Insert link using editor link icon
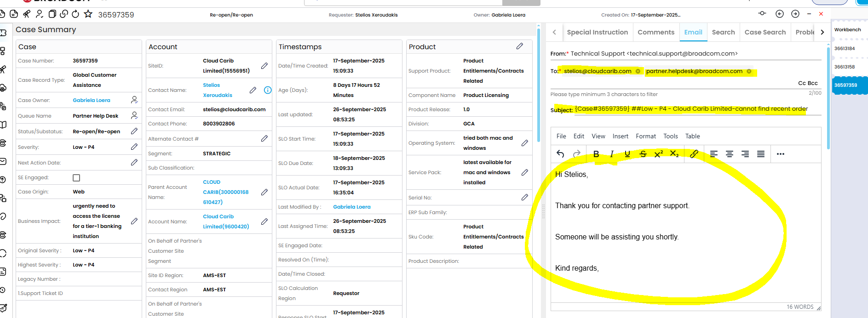The height and width of the screenshot is (318, 868). [694, 154]
